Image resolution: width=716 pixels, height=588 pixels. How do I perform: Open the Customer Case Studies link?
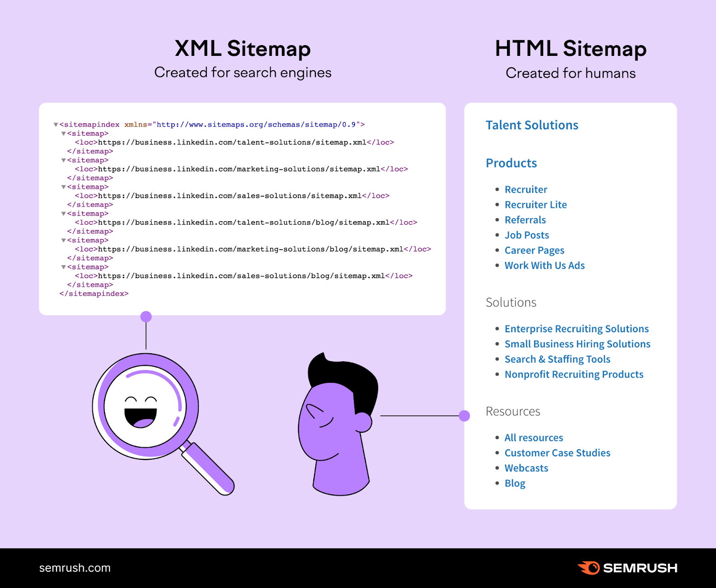(x=557, y=453)
